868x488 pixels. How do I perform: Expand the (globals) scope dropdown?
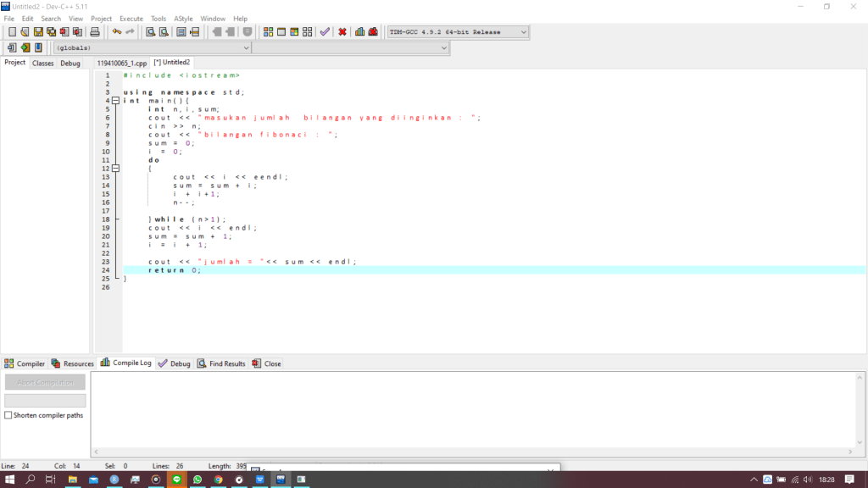[244, 48]
